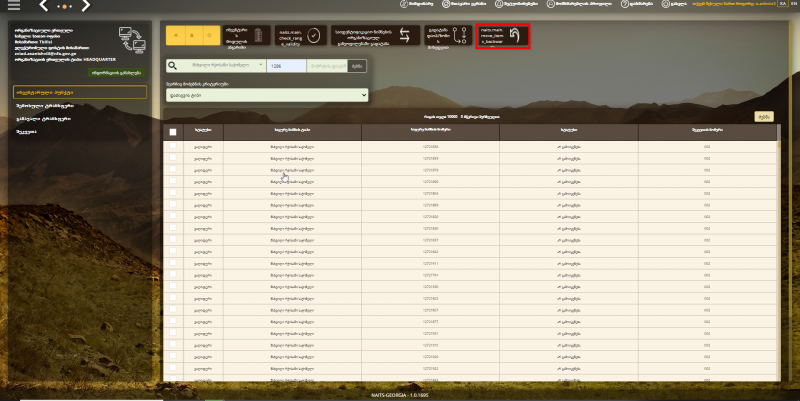Screen dimensions: 800x401
Task: Tick the checkbox in the third table row
Action: [x=173, y=169]
